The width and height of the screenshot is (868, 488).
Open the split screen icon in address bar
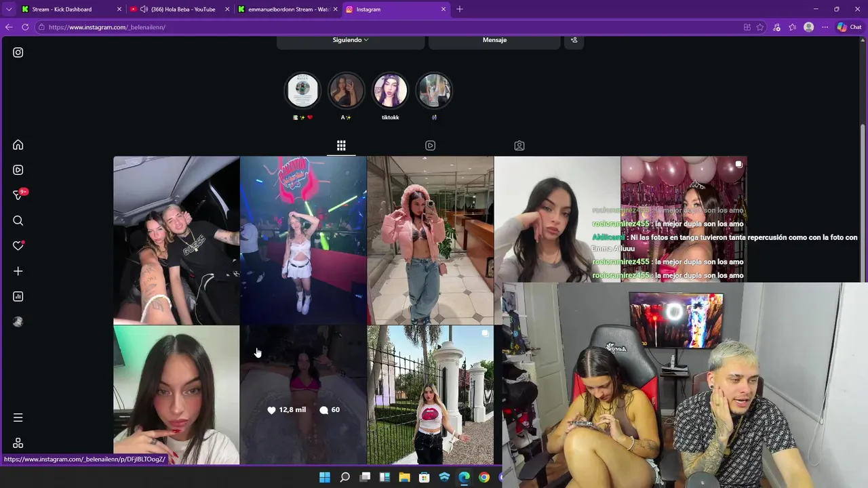tap(747, 27)
